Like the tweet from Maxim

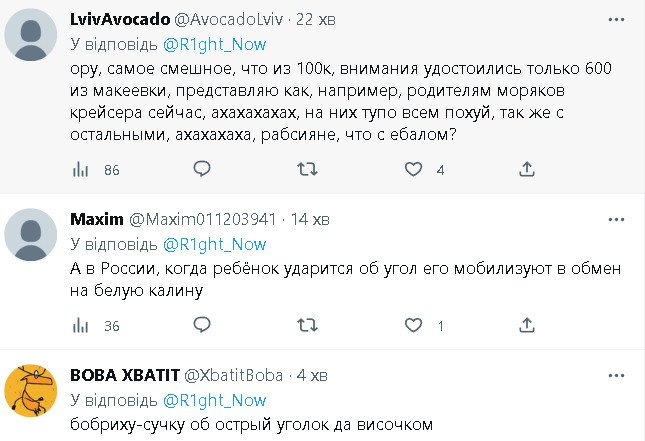click(x=413, y=325)
